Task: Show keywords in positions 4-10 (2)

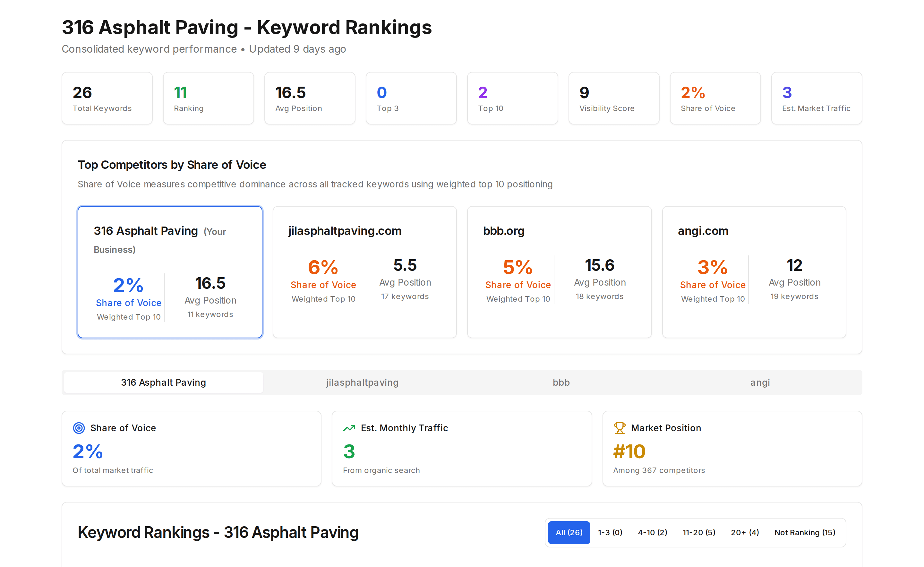Action: click(653, 532)
